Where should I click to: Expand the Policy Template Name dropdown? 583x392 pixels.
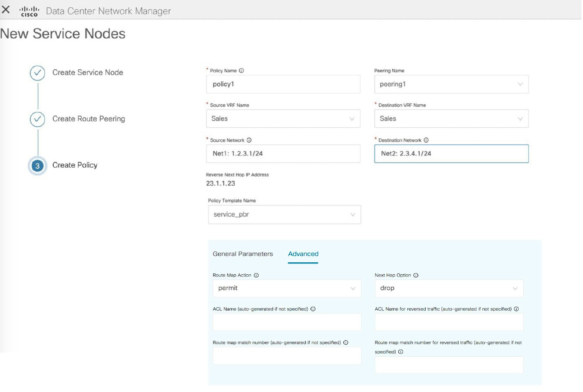click(x=284, y=215)
